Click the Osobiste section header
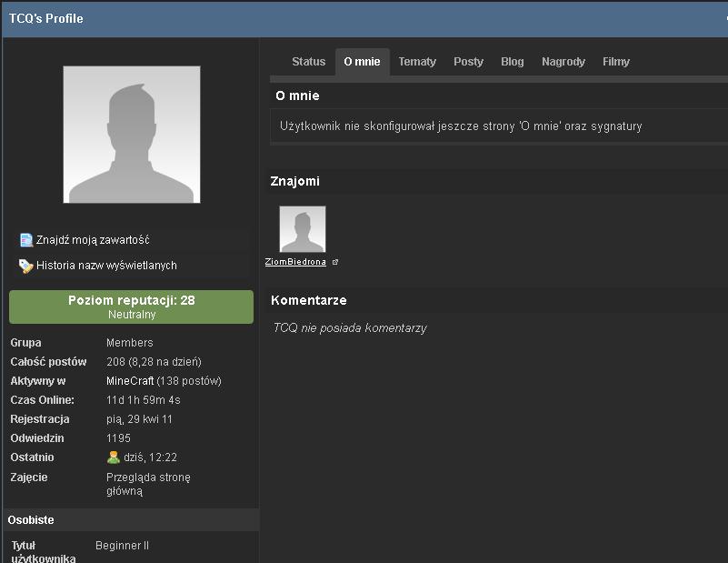The image size is (728, 563). pyautogui.click(x=132, y=520)
